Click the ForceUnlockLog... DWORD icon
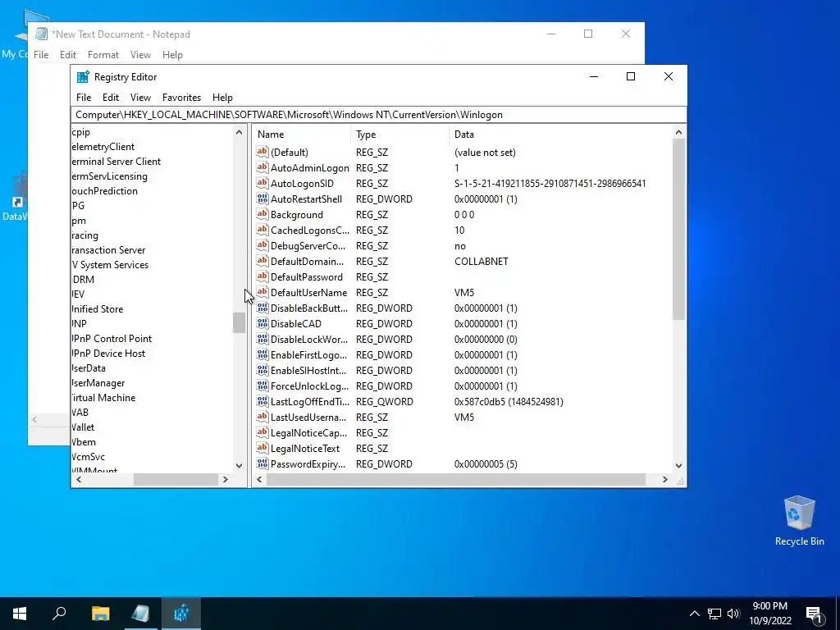The width and height of the screenshot is (840, 630). point(262,386)
